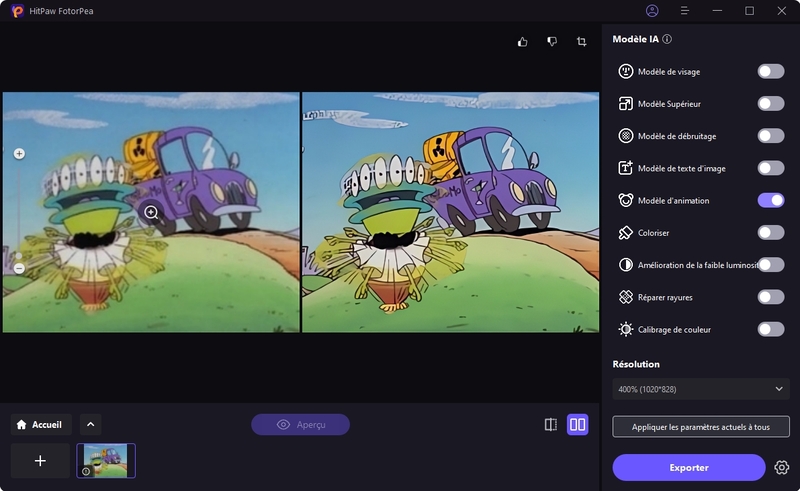Enable the Coloriser toggle
The height and width of the screenshot is (491, 800).
[x=771, y=233]
